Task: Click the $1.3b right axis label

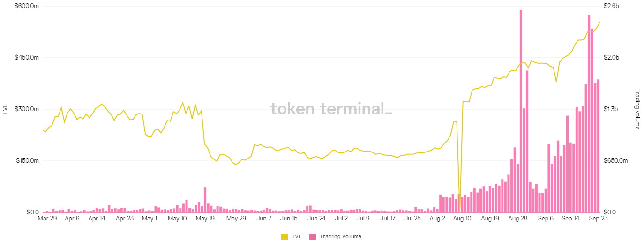Action: [x=611, y=109]
